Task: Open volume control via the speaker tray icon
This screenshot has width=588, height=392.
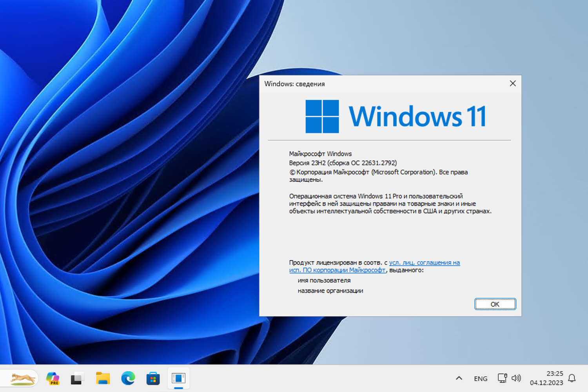Action: pyautogui.click(x=517, y=378)
